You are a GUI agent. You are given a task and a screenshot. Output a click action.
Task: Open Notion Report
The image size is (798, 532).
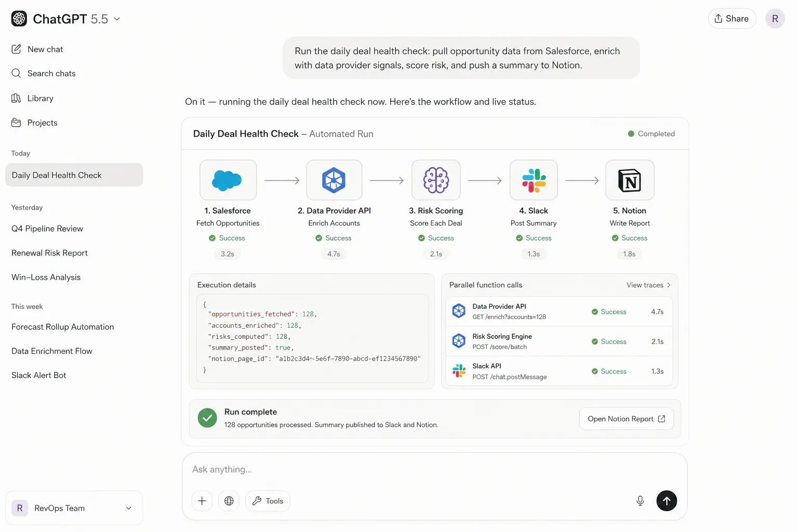(627, 419)
